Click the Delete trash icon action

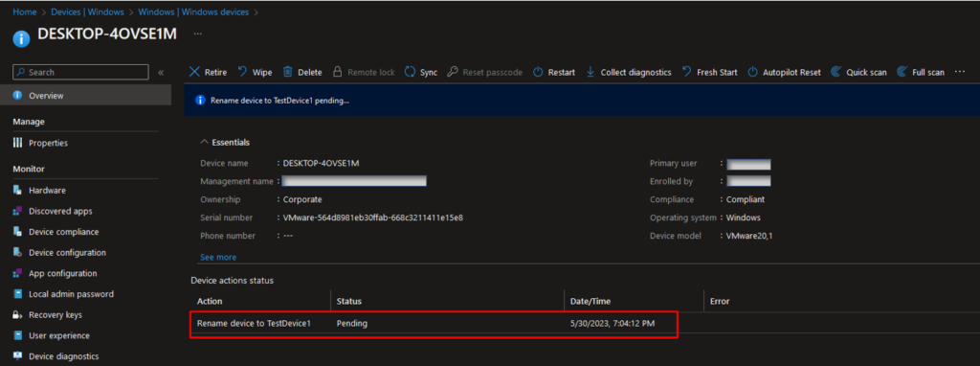tap(302, 72)
